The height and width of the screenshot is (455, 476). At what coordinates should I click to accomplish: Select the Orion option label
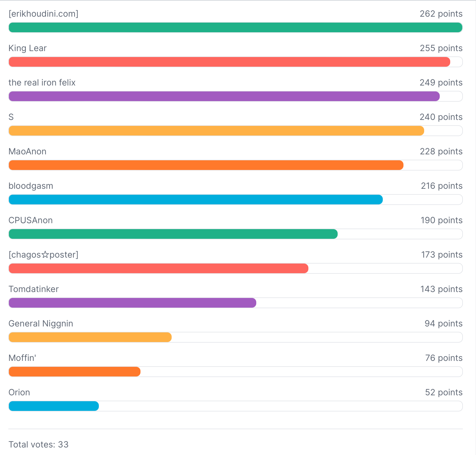19,392
